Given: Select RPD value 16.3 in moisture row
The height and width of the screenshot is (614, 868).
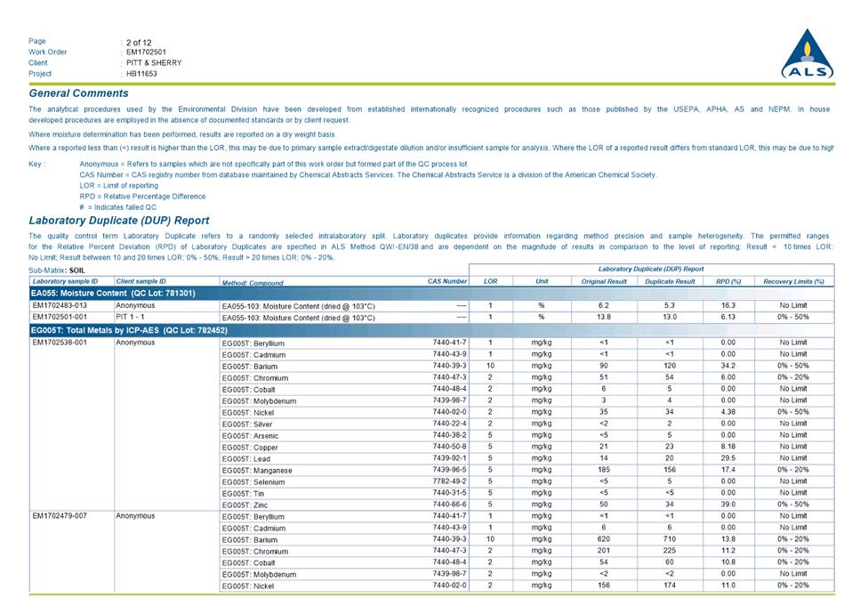Looking at the screenshot, I should (x=728, y=305).
